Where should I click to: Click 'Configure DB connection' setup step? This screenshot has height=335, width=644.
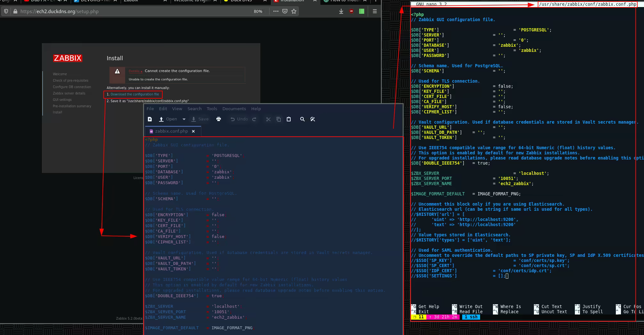point(72,87)
